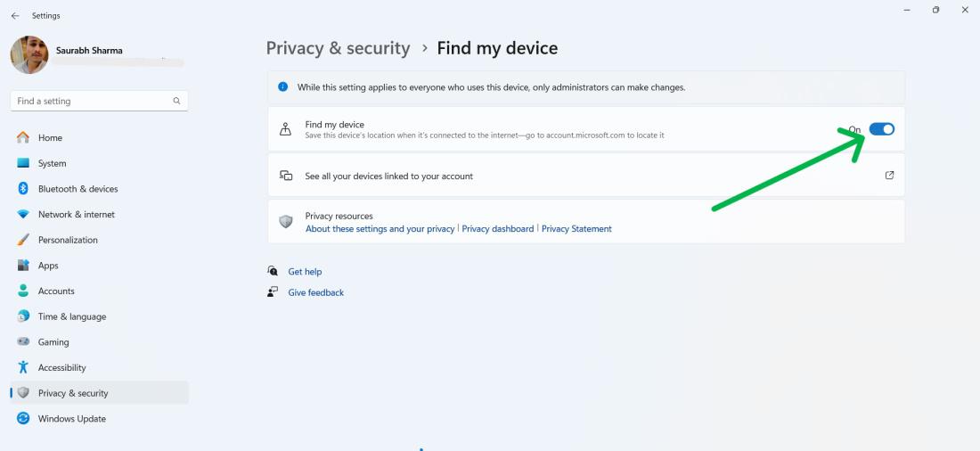Click Privacy & security breadcrumb

click(x=338, y=48)
